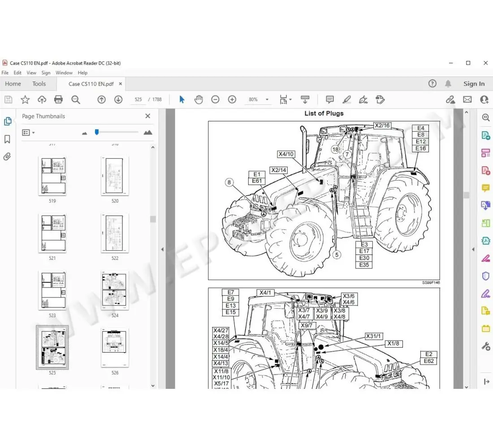The width and height of the screenshot is (493, 448).
Task: Open the File menu
Action: pos(5,73)
